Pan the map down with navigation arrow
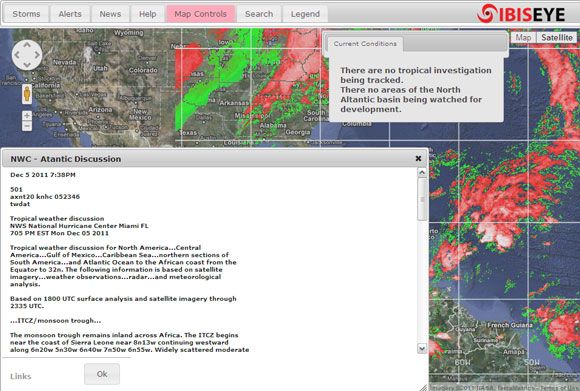 tap(27, 65)
